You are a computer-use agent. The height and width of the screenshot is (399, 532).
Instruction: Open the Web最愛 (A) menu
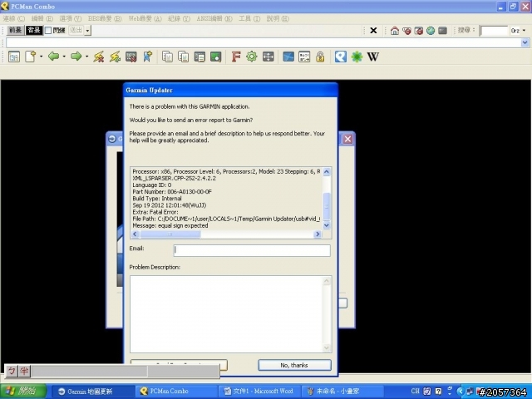coord(145,18)
